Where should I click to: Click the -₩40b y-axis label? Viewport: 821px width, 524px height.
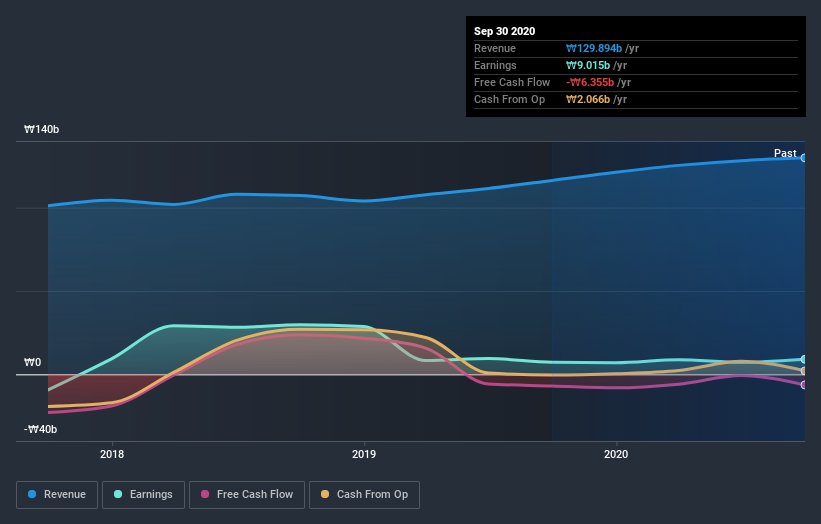coord(40,429)
